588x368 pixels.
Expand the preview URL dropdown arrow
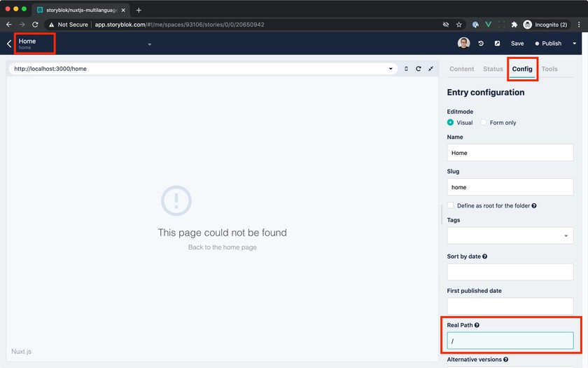(x=391, y=69)
